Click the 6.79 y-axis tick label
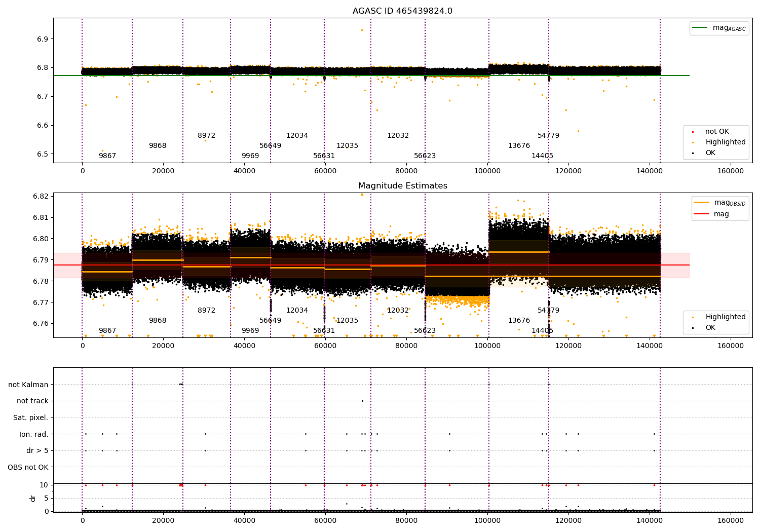This screenshot has height=532, width=760. (x=41, y=260)
